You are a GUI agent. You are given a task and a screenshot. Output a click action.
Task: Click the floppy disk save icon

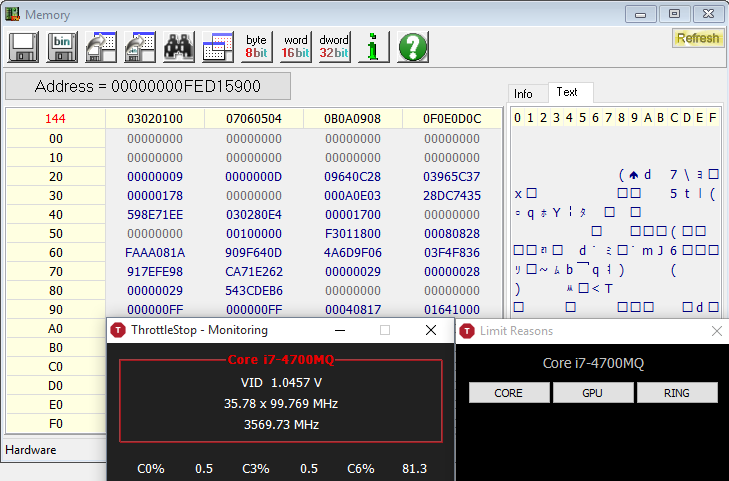24,47
